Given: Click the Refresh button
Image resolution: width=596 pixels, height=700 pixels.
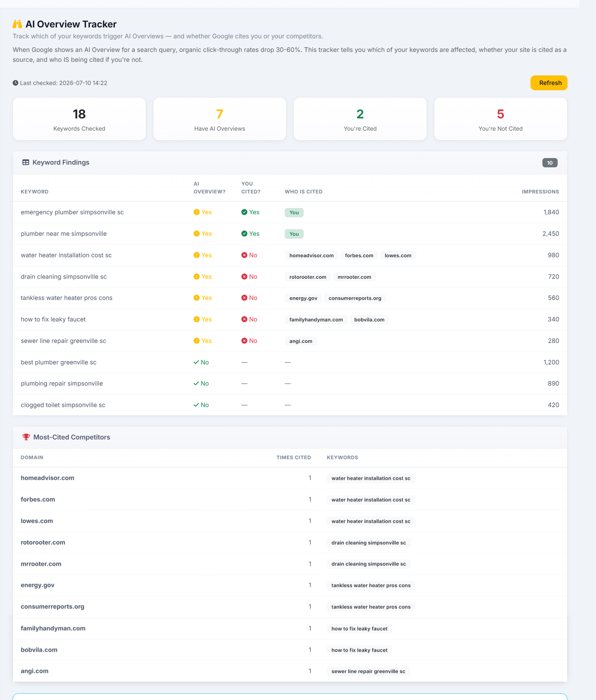Looking at the screenshot, I should pos(549,83).
